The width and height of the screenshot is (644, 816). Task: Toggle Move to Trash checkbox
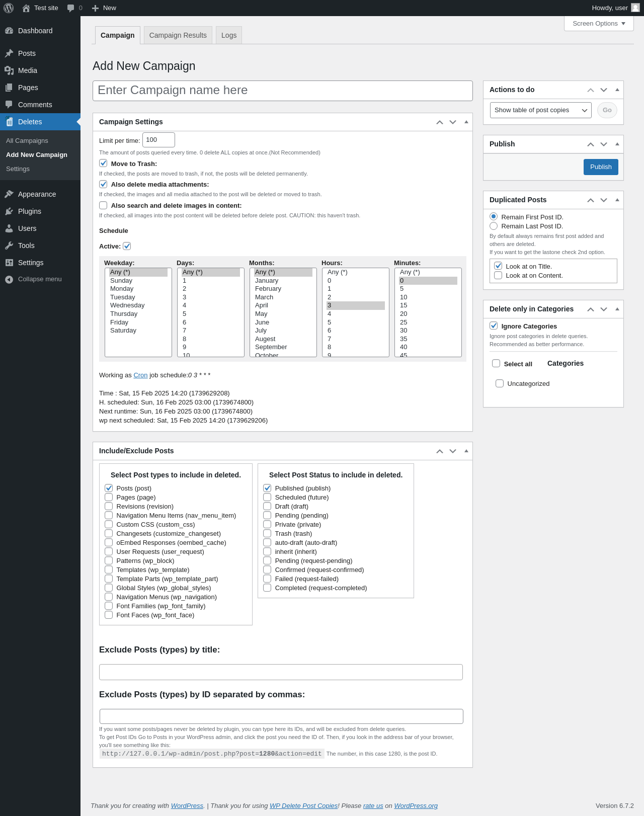pyautogui.click(x=103, y=163)
